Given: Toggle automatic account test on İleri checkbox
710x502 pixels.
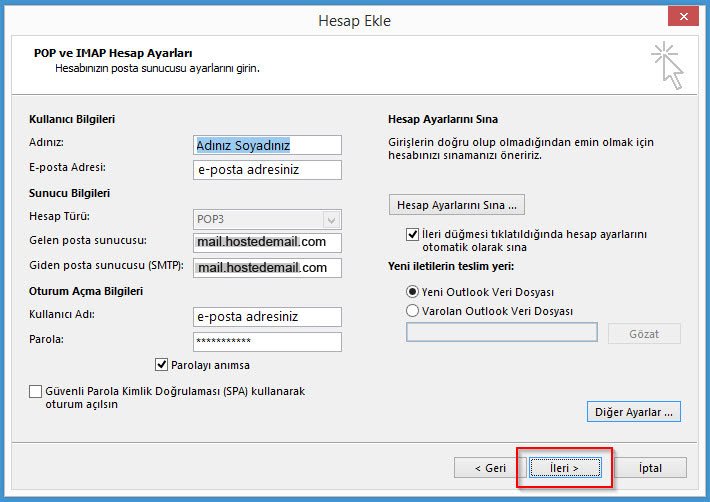Looking at the screenshot, I should click(x=413, y=234).
